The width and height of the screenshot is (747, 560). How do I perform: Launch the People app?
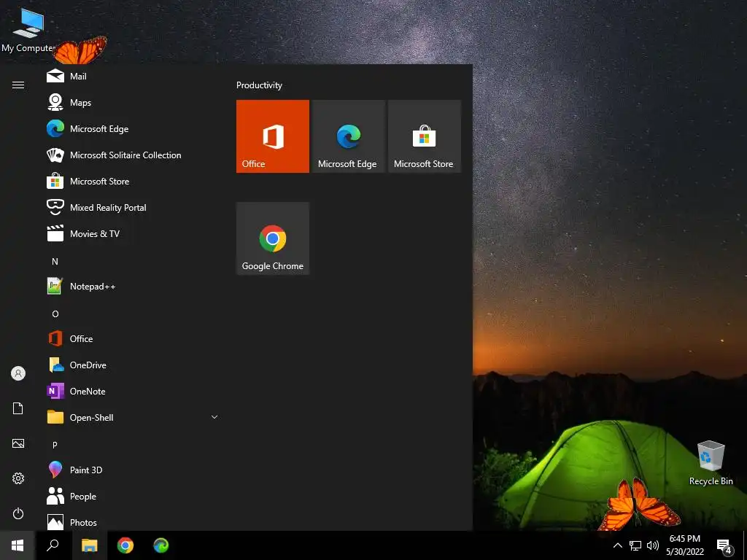[134, 496]
